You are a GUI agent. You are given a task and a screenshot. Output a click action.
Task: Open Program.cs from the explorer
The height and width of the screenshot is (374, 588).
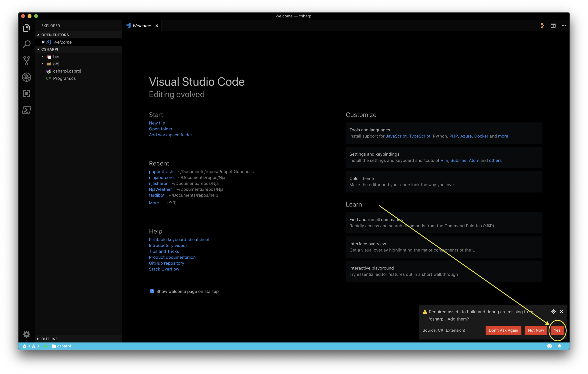64,78
